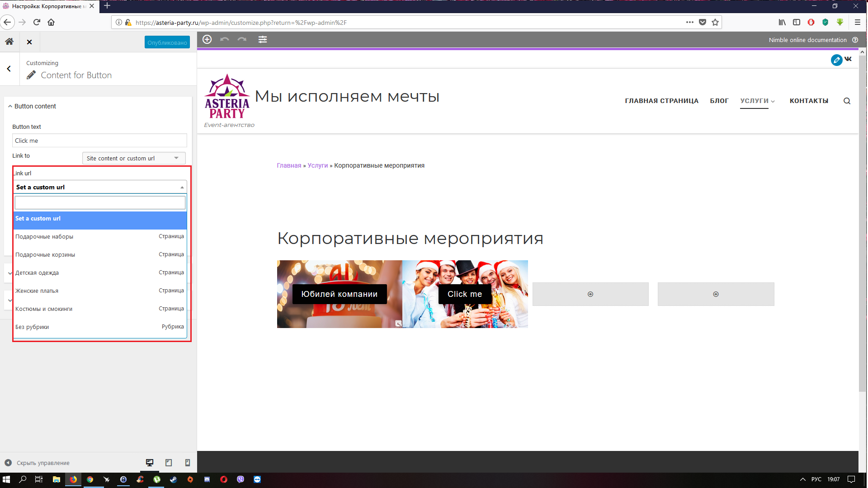Click the Nimble add section plus icon
868x488 pixels.
pyautogui.click(x=207, y=39)
